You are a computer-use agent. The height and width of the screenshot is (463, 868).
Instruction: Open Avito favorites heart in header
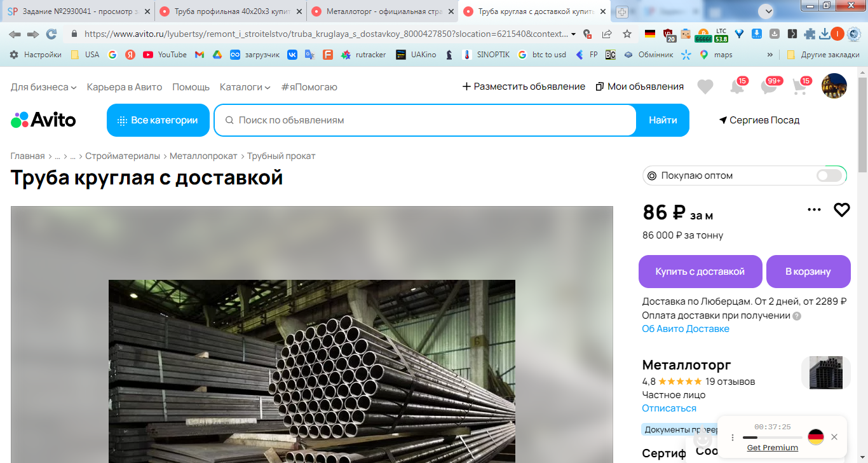pos(705,86)
